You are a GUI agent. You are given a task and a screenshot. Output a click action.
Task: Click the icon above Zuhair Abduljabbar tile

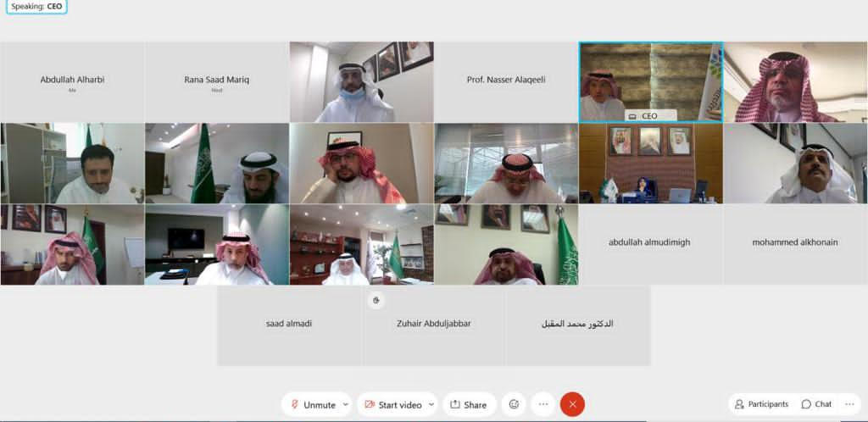pos(376,300)
